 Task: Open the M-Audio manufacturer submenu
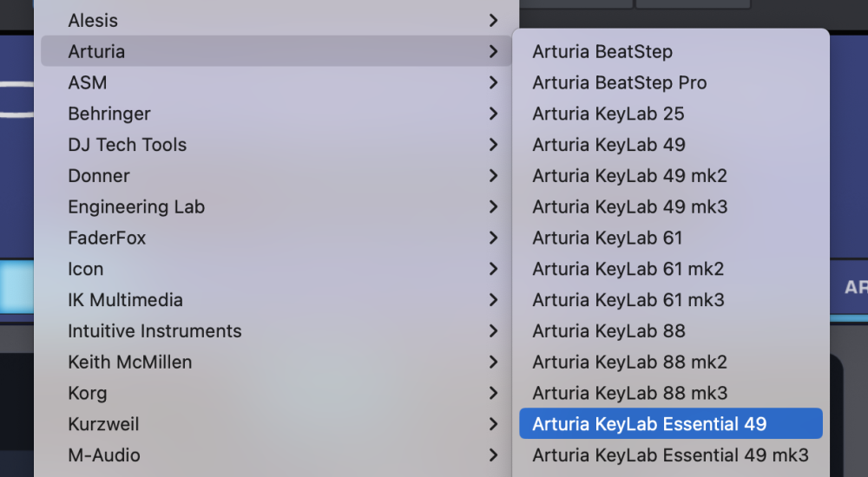tap(104, 455)
